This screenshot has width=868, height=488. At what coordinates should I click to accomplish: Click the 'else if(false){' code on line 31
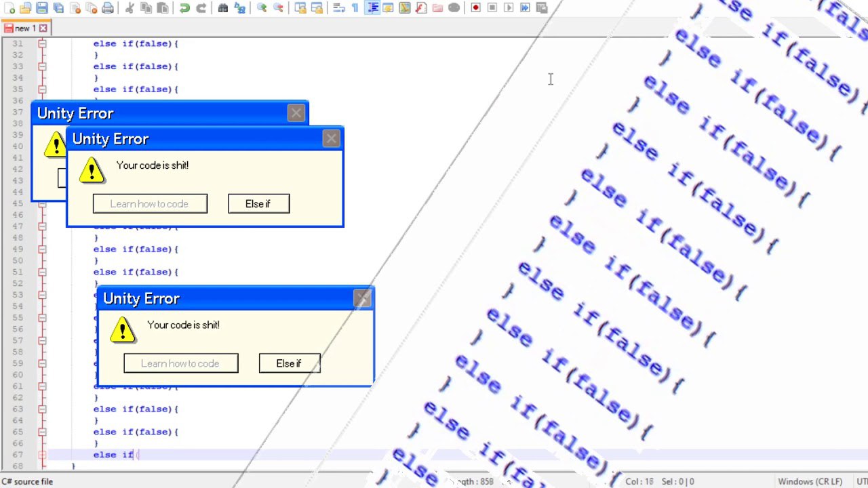tap(136, 43)
